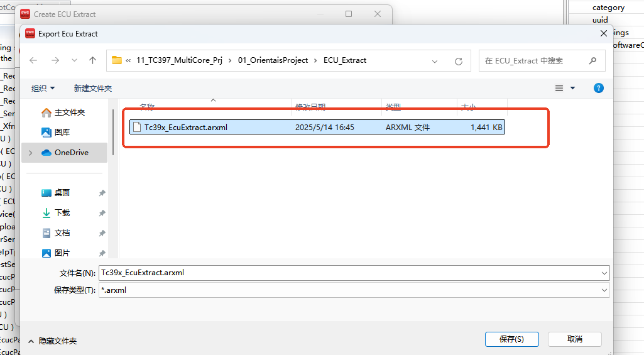Select Home (主文件夹) in the sidebar
This screenshot has width=644, height=355.
pyautogui.click(x=69, y=112)
